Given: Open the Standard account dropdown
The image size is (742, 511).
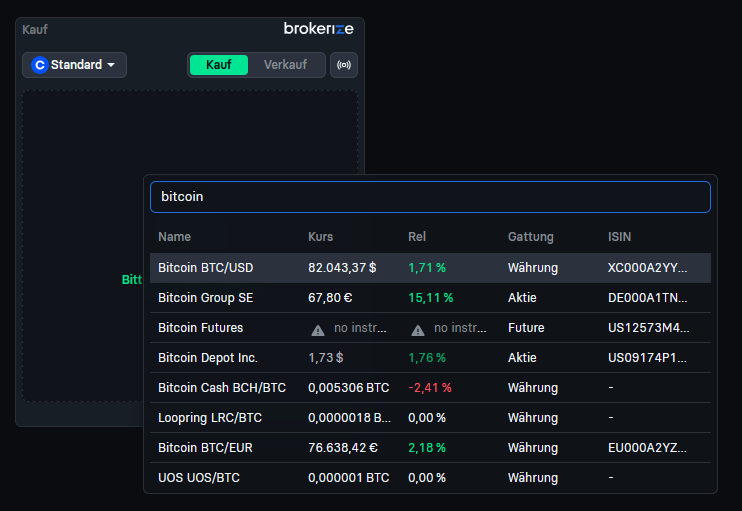Looking at the screenshot, I should pyautogui.click(x=74, y=65).
